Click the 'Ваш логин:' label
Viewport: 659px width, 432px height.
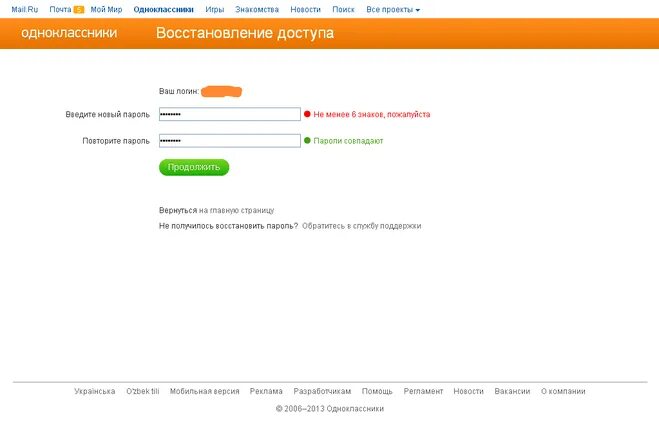point(179,91)
